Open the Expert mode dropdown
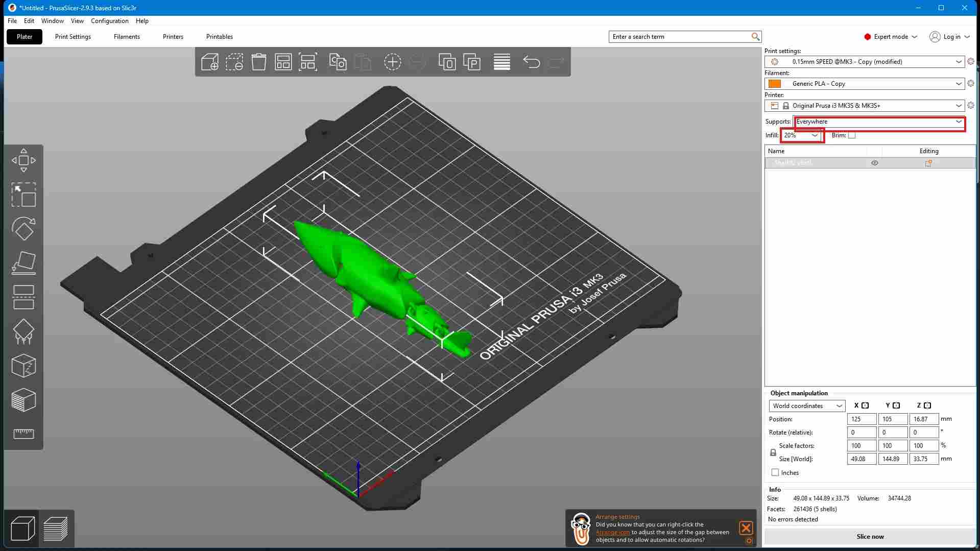980x551 pixels. click(x=891, y=37)
